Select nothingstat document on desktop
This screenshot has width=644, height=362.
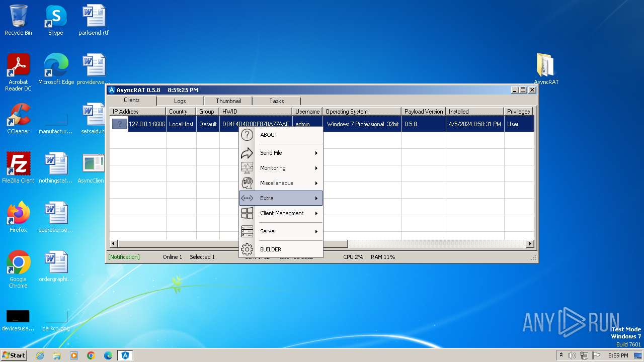click(55, 168)
